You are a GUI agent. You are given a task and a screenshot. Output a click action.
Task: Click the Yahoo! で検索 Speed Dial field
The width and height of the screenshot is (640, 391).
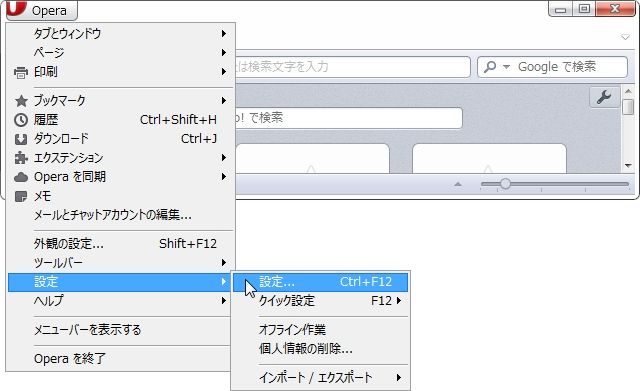tap(349, 118)
